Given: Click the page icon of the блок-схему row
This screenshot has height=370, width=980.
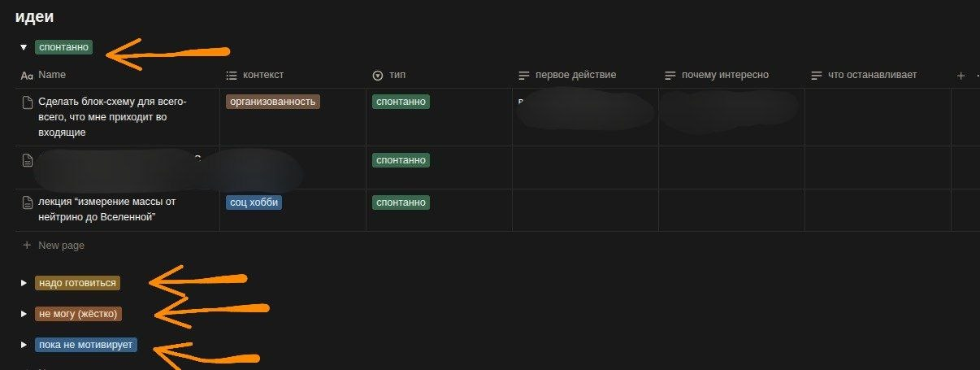Looking at the screenshot, I should point(27,102).
